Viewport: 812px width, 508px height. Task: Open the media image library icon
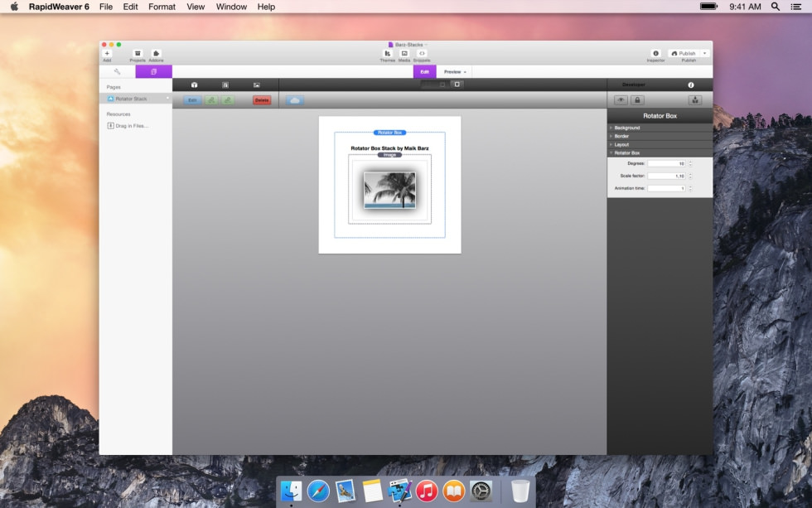[x=257, y=85]
